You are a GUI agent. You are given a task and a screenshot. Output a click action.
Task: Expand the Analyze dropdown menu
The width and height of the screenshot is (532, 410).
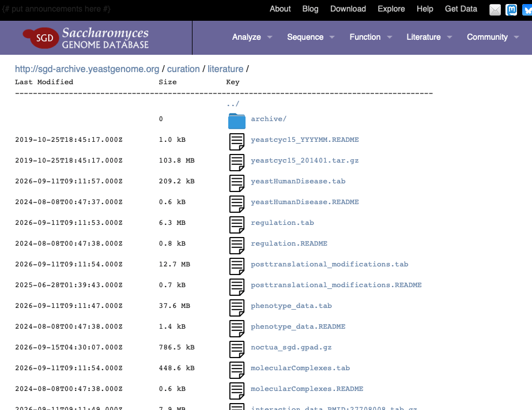click(252, 37)
